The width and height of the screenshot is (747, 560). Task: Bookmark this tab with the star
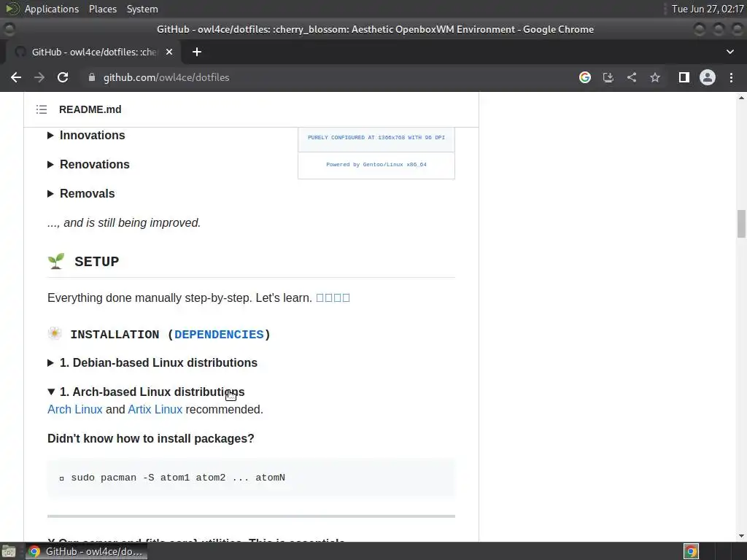655,77
